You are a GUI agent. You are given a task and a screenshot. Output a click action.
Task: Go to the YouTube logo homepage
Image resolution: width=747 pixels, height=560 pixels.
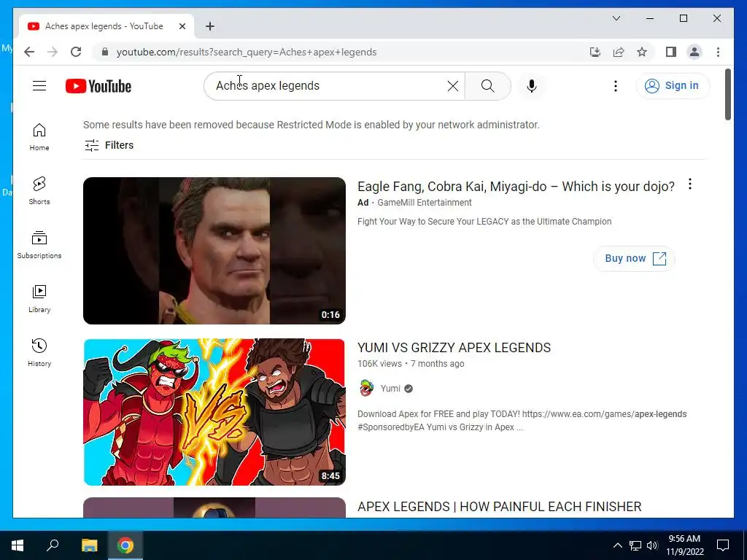pyautogui.click(x=98, y=86)
